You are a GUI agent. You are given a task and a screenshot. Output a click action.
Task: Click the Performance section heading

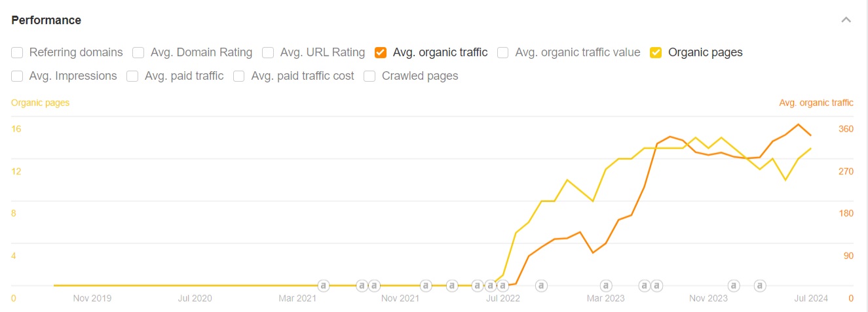(47, 20)
